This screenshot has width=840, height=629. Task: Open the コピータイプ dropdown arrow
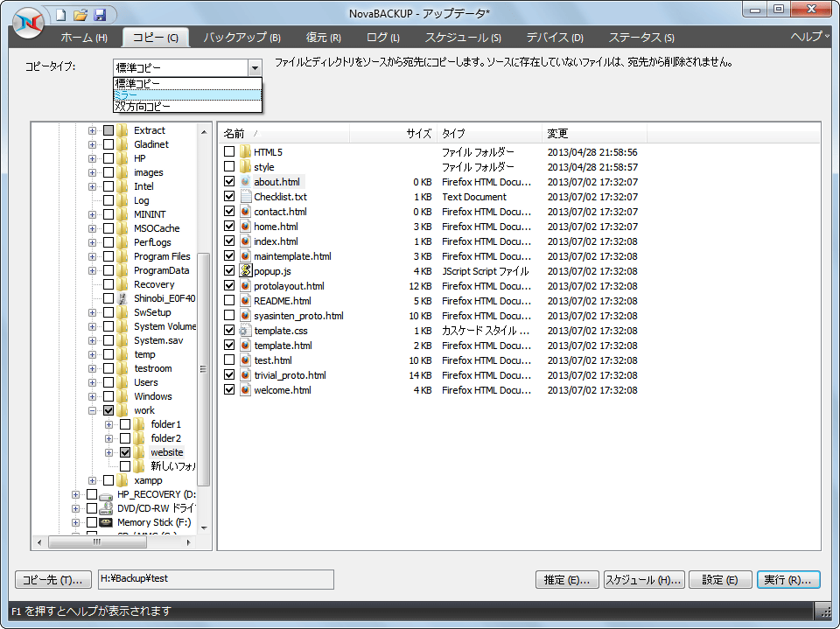point(255,68)
